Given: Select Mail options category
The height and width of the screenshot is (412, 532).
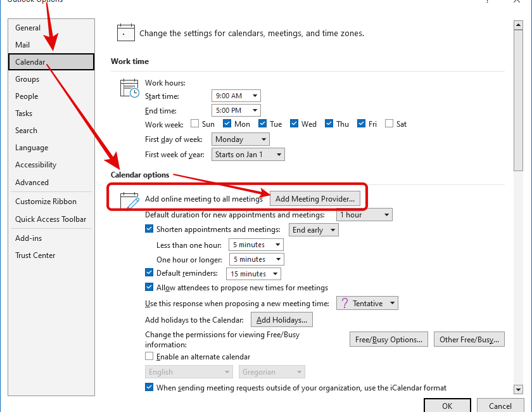Looking at the screenshot, I should 51,45.
